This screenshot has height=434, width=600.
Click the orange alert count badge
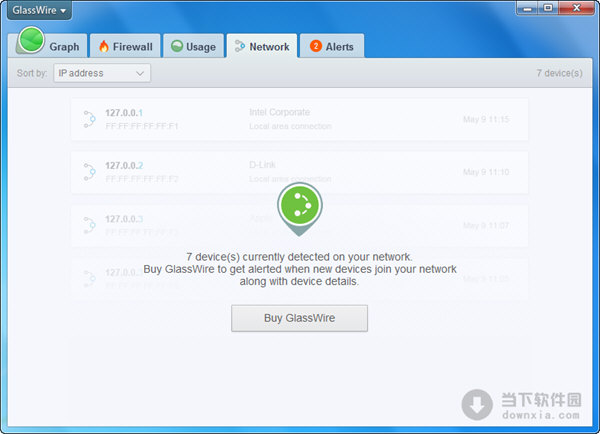(316, 46)
